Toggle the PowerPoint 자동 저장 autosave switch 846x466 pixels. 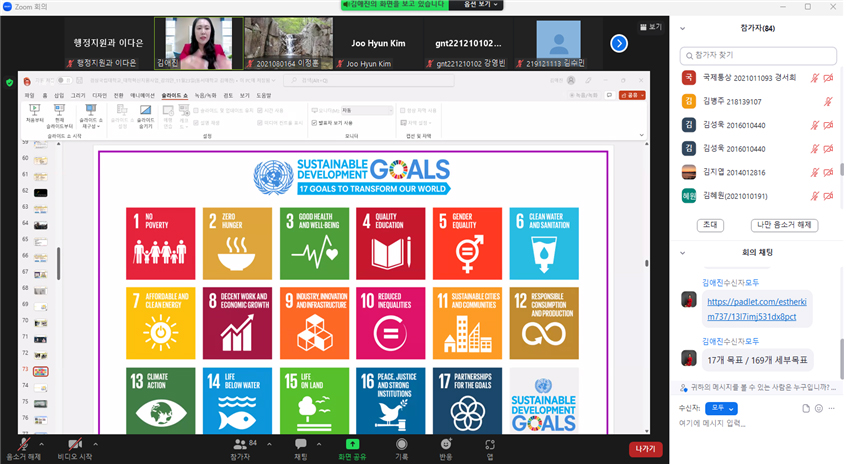(x=64, y=80)
